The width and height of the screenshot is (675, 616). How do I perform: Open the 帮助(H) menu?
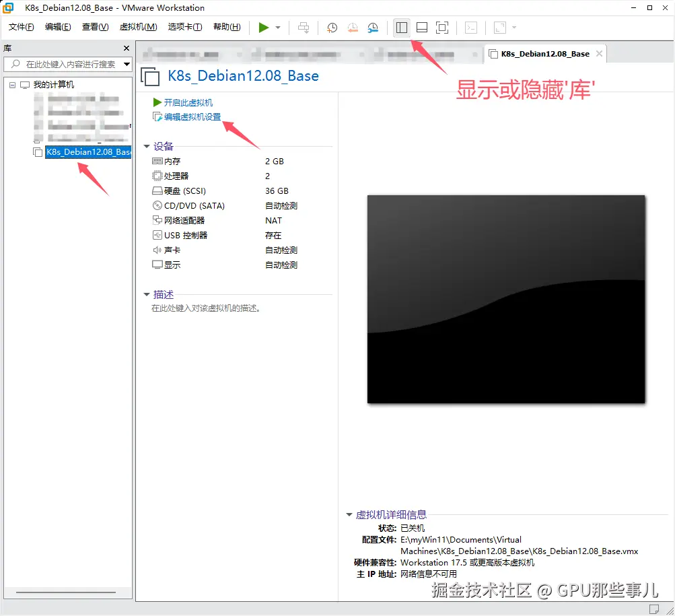click(x=227, y=27)
